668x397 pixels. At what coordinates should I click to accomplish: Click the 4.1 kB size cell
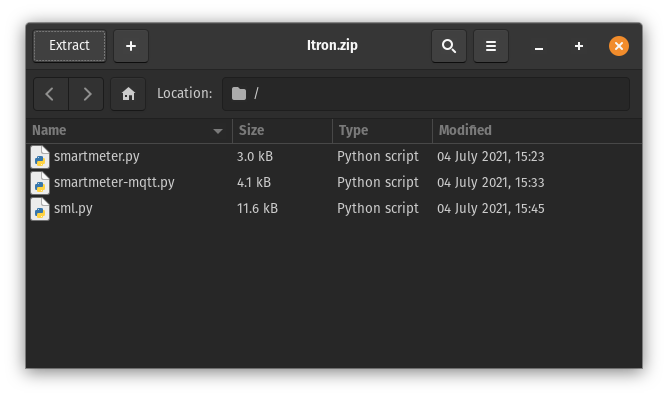(254, 183)
